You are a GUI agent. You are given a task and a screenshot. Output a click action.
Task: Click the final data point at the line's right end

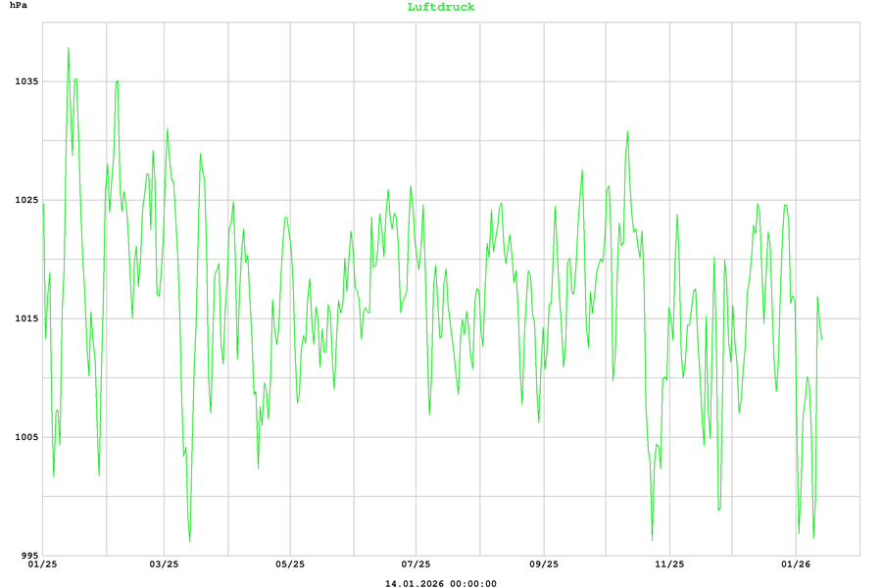pos(822,340)
